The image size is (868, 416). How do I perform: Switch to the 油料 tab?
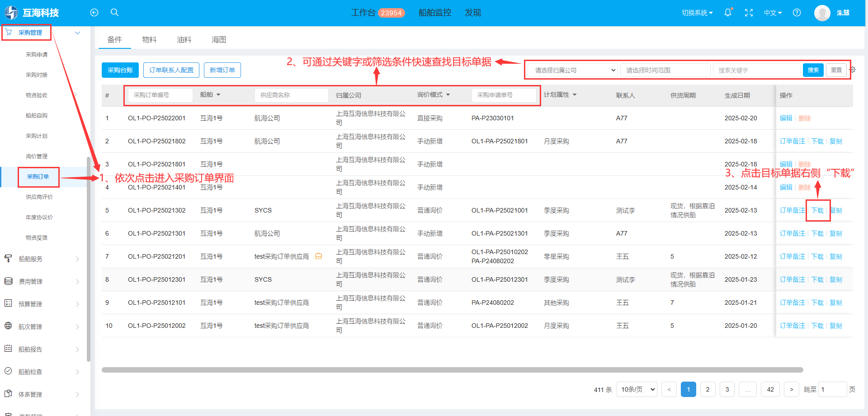(184, 40)
